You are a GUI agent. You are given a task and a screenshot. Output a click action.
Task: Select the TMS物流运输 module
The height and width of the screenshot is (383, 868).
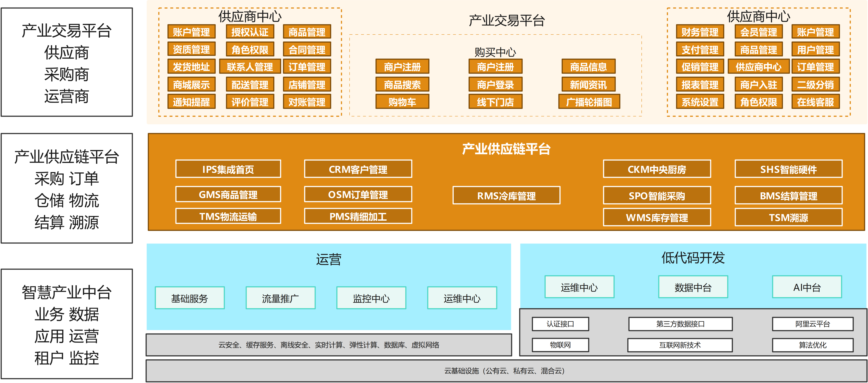228,216
